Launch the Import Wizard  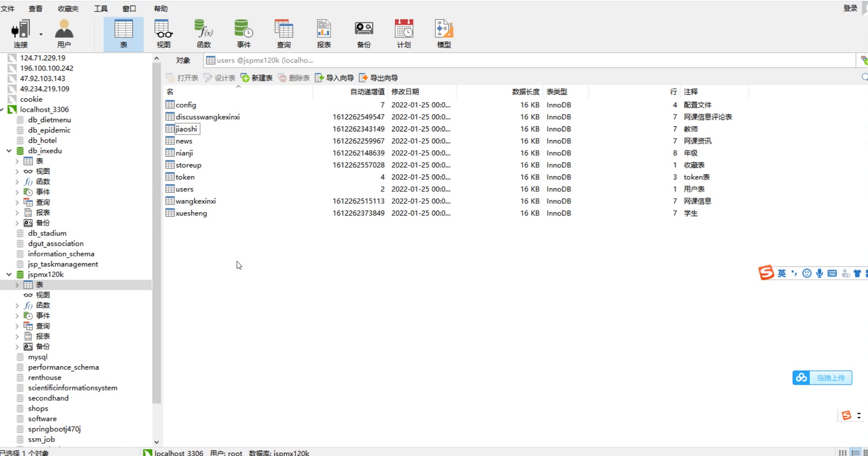[334, 78]
